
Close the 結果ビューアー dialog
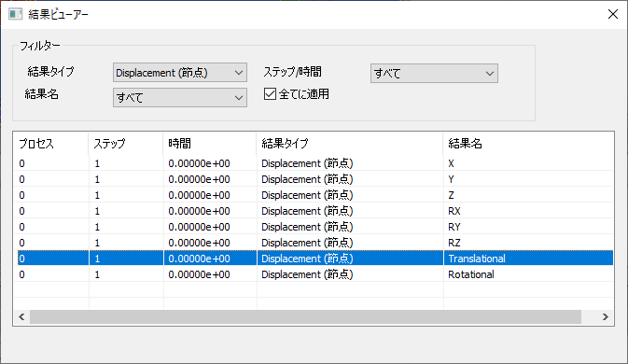[613, 14]
